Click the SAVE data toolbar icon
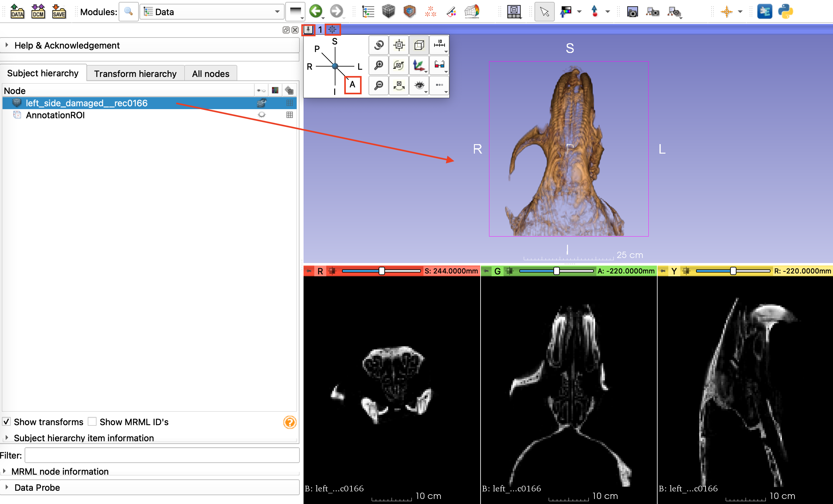This screenshot has width=833, height=504. click(59, 11)
